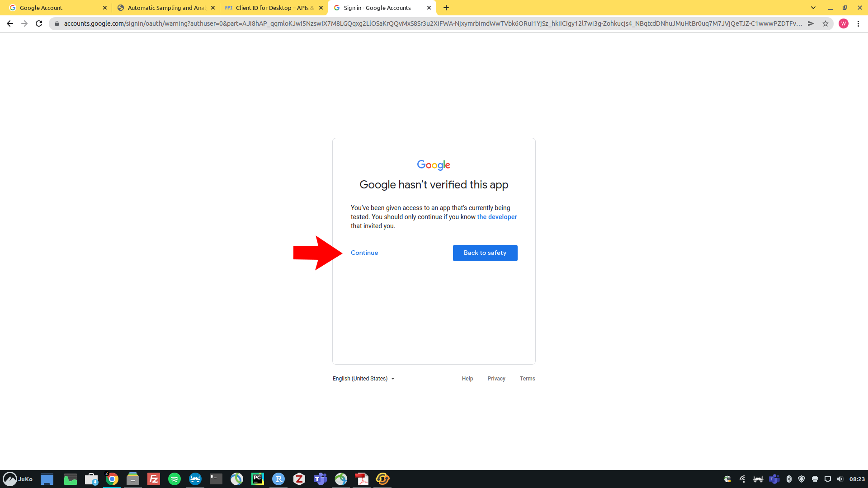Screen dimensions: 868x488
Task: Reload the current page
Action: click(x=39, y=23)
